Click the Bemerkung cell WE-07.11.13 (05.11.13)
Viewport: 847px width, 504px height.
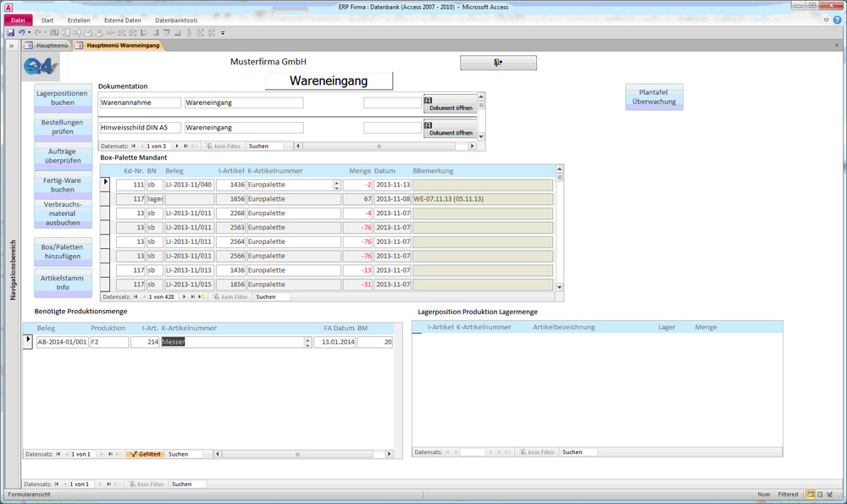click(483, 199)
